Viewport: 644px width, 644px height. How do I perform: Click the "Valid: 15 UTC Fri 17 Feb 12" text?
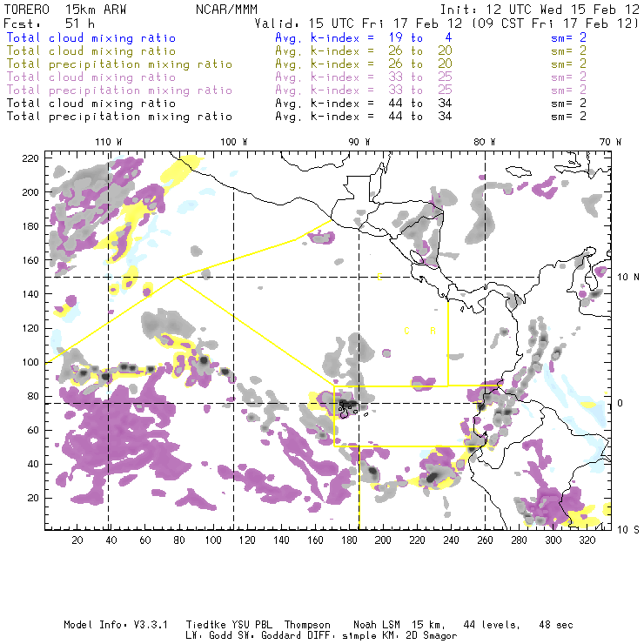[359, 23]
